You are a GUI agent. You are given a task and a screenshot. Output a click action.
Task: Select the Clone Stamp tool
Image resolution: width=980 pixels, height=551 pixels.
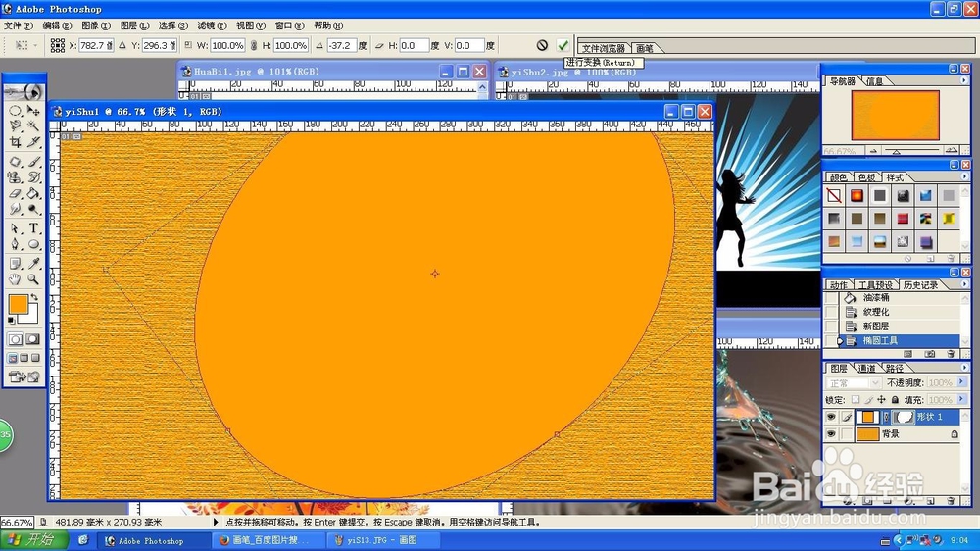tap(15, 177)
